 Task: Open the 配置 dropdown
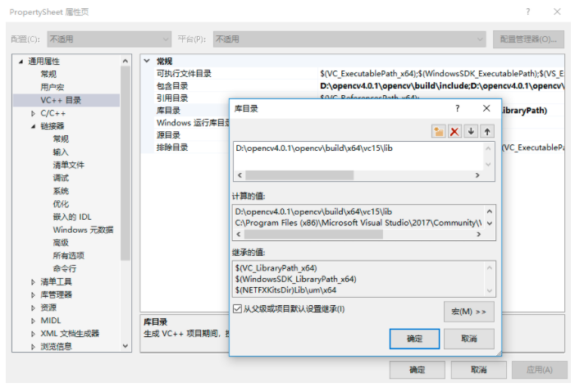pos(109,39)
